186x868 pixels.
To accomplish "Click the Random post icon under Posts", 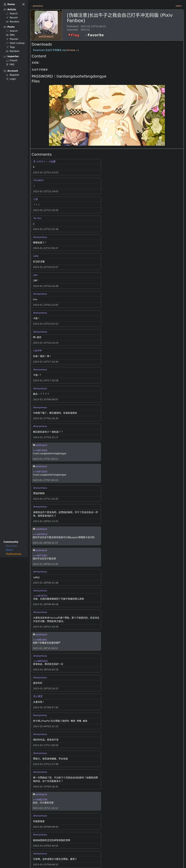I will 7,51.
